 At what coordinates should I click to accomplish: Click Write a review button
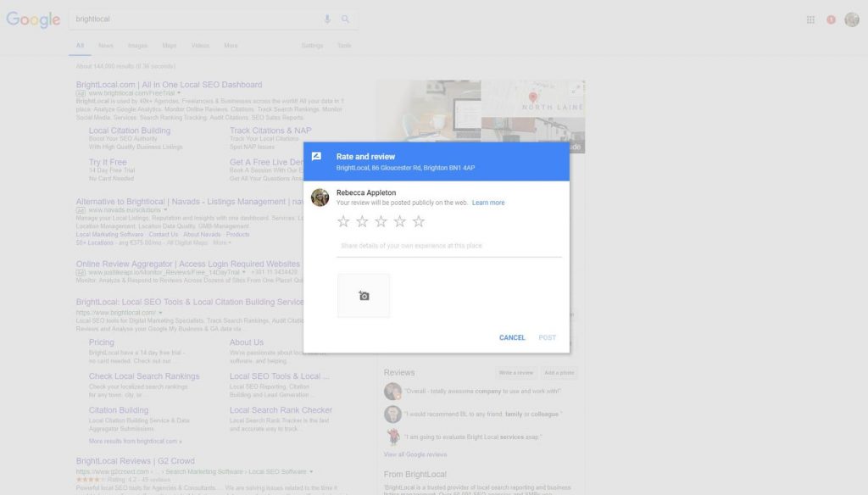point(515,373)
